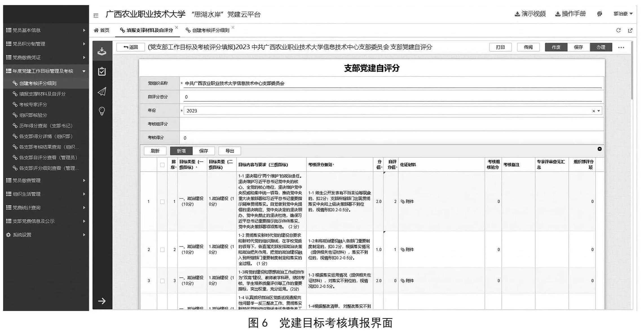Open 附件 attachment in row 2
644x331 pixels.
pyautogui.click(x=407, y=250)
